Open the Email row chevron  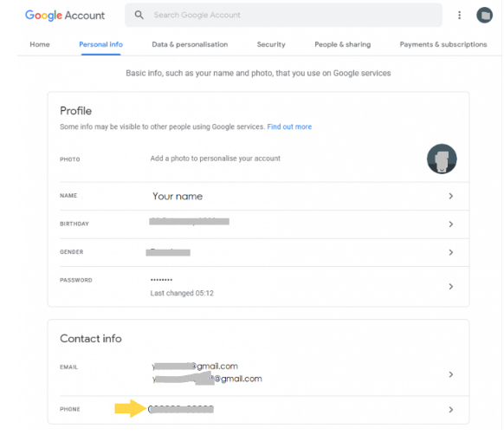click(x=451, y=374)
